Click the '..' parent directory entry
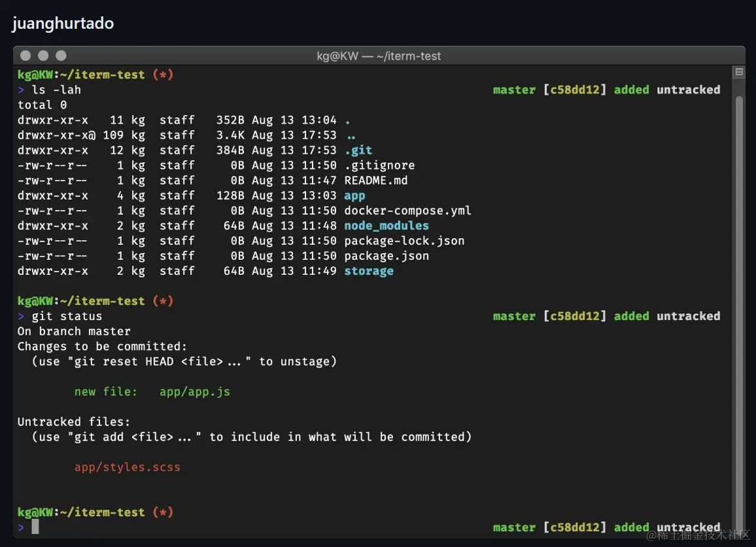 [351, 137]
